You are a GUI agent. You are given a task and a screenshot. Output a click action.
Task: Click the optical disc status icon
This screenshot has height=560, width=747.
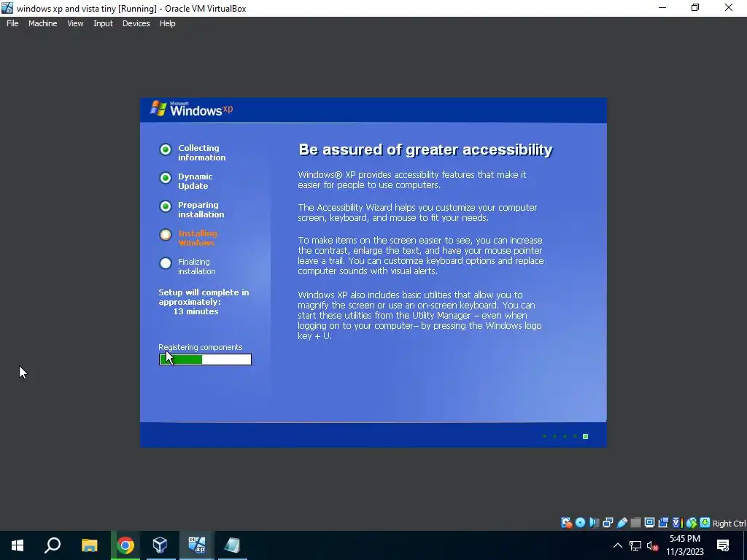tap(580, 523)
